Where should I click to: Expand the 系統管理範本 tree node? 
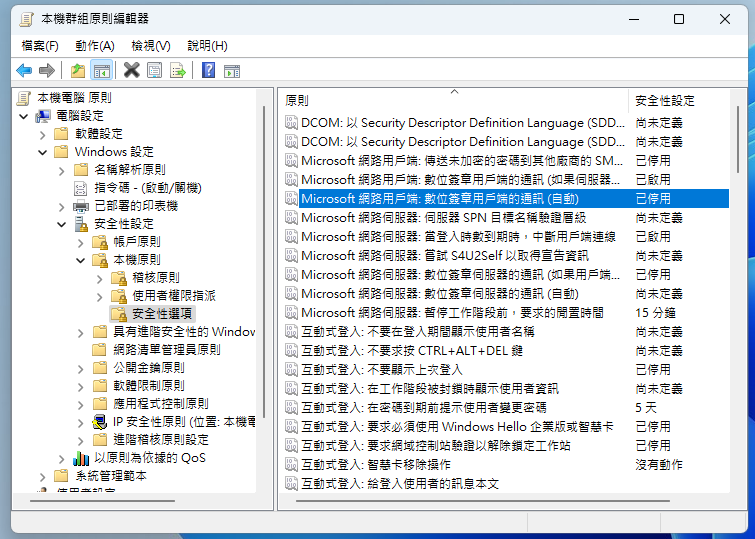click(42, 477)
